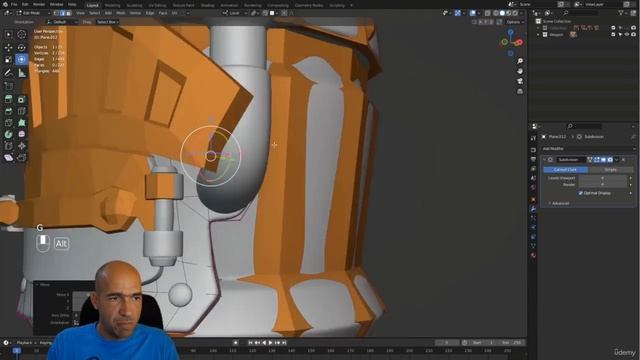The image size is (640, 360).
Task: Select the Cursor tool in the left toolbar
Action: (x=22, y=35)
